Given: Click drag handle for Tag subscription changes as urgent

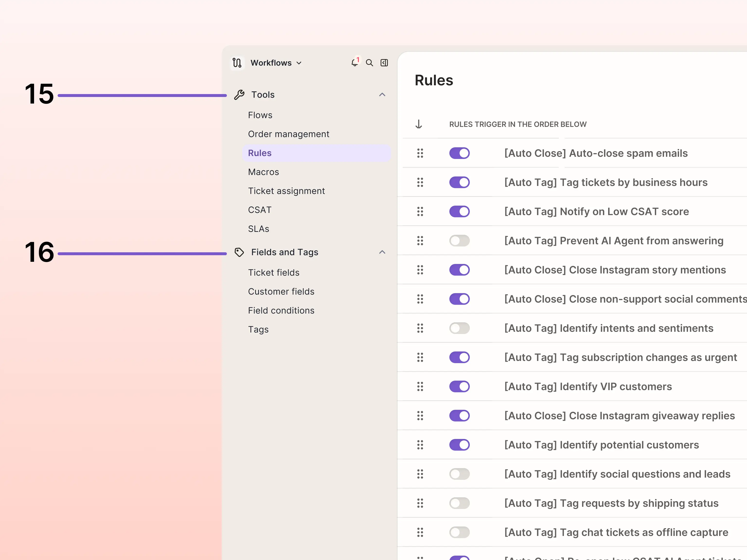Looking at the screenshot, I should [420, 357].
